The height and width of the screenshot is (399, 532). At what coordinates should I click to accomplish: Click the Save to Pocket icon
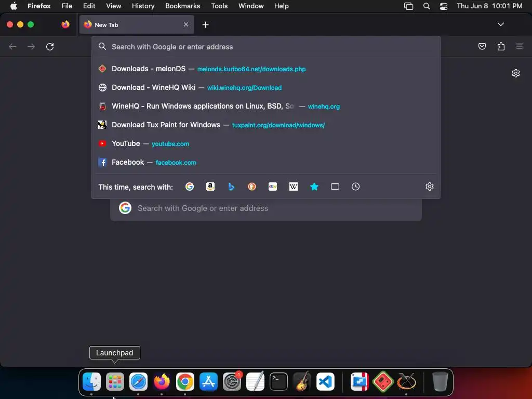[482, 46]
